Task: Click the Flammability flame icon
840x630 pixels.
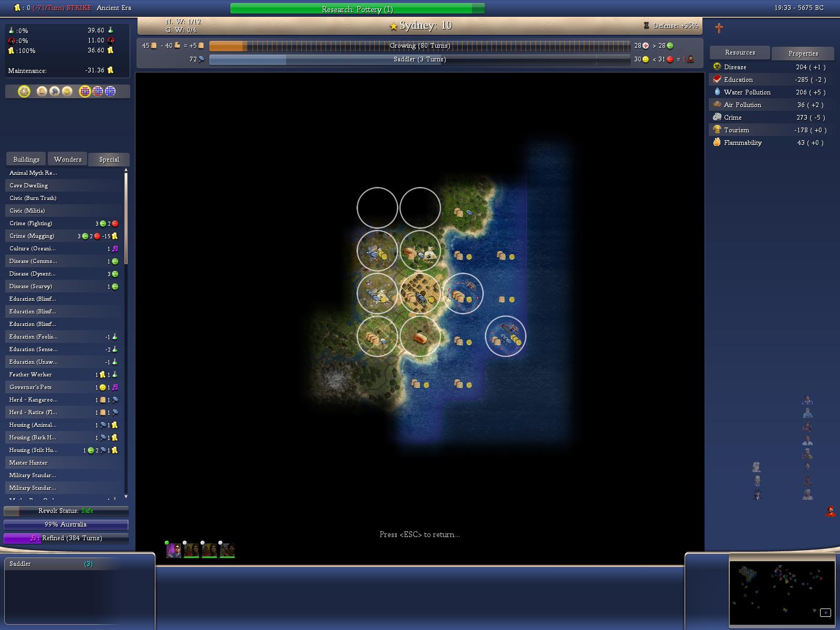Action: [717, 142]
